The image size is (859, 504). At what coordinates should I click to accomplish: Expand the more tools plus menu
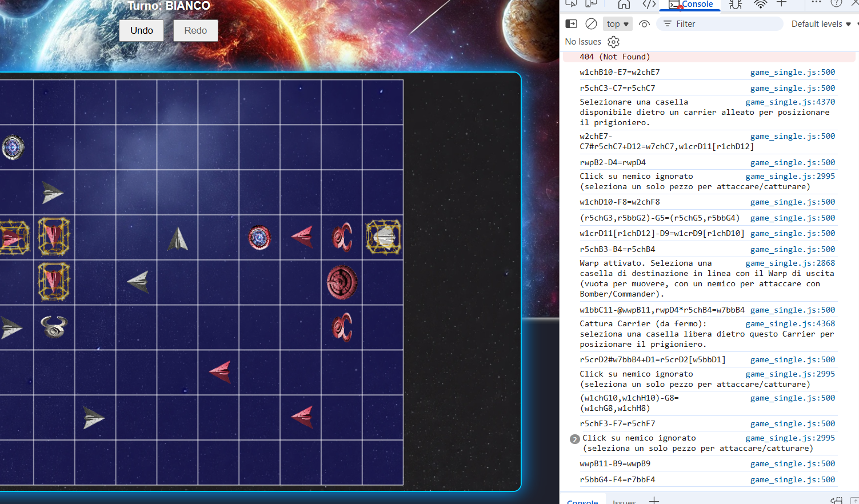click(x=782, y=4)
